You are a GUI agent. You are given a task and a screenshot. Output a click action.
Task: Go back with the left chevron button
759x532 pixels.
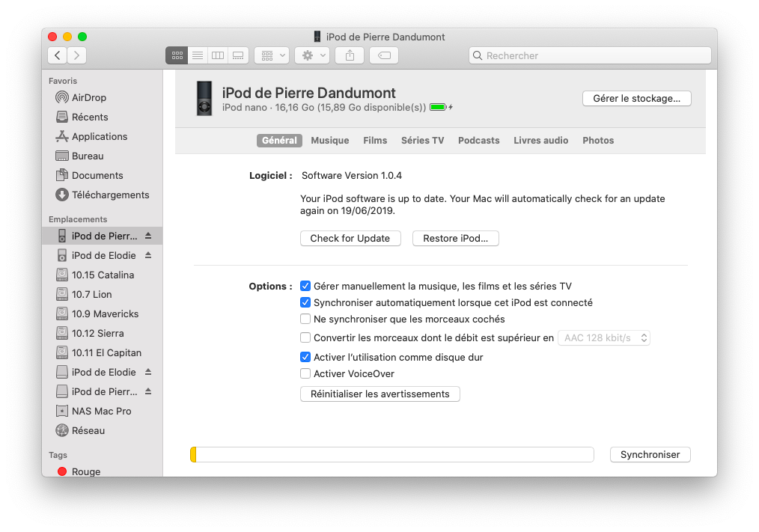pyautogui.click(x=58, y=55)
